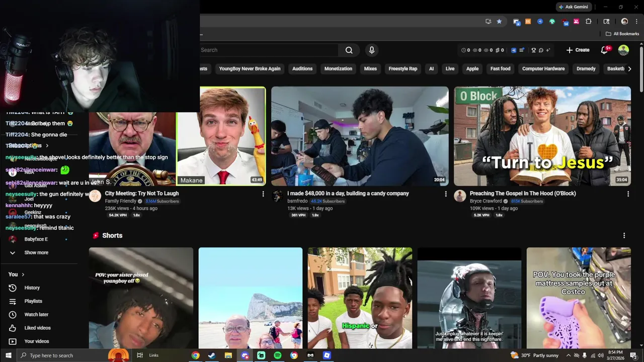
Task: Click the Create button
Action: pyautogui.click(x=578, y=50)
